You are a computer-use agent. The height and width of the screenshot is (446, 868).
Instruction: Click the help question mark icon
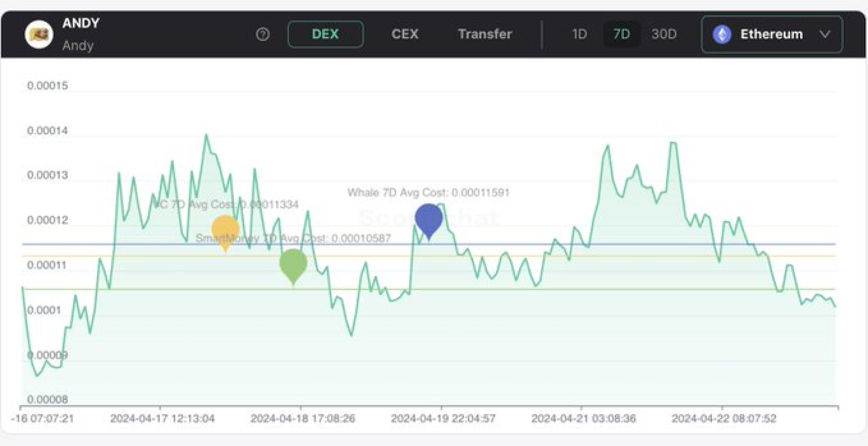coord(262,34)
